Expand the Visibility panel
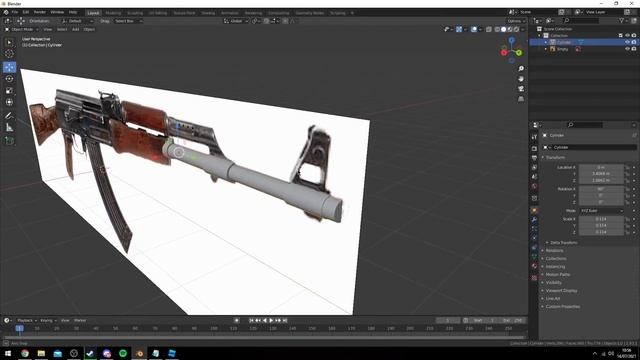Viewport: 640px width, 360px height. click(553, 282)
